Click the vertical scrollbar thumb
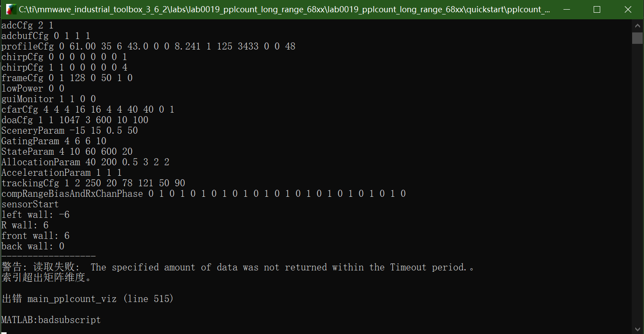 tap(637, 38)
